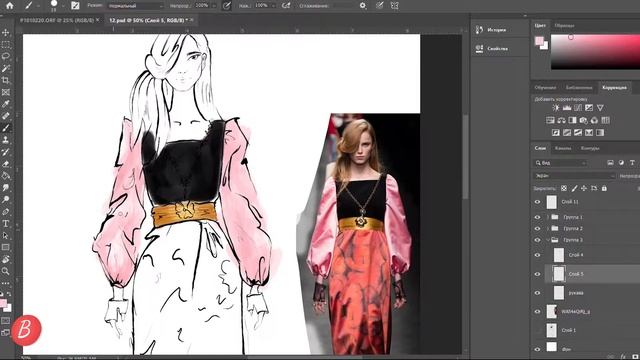Hide layer Слой 5
Image resolution: width=640 pixels, height=360 pixels.
(537, 274)
